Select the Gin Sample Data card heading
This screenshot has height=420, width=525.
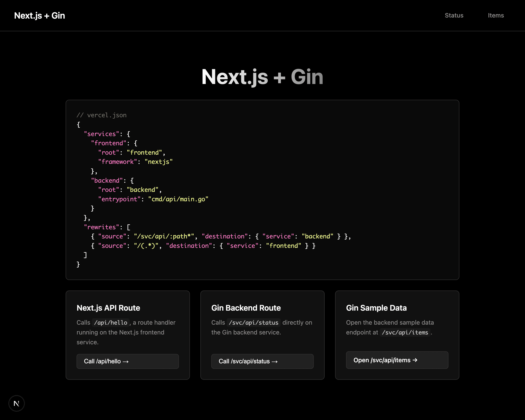tap(376, 308)
